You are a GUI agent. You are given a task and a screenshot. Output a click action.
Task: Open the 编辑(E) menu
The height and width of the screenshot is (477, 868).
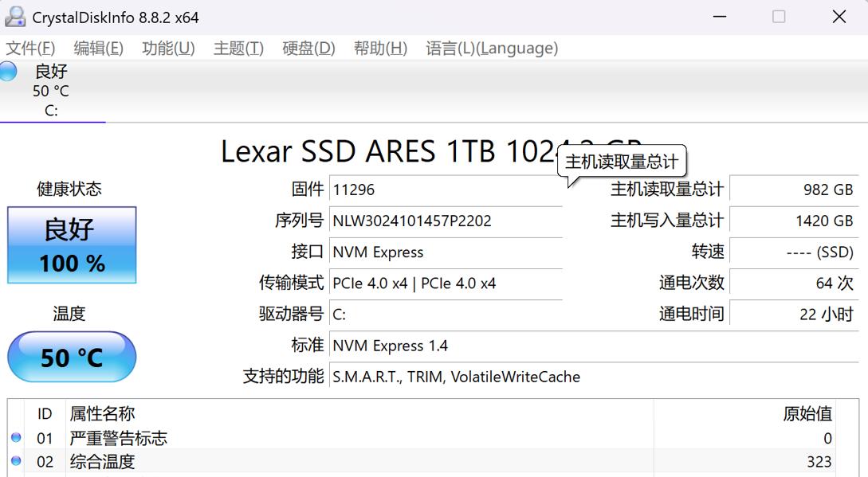click(98, 49)
